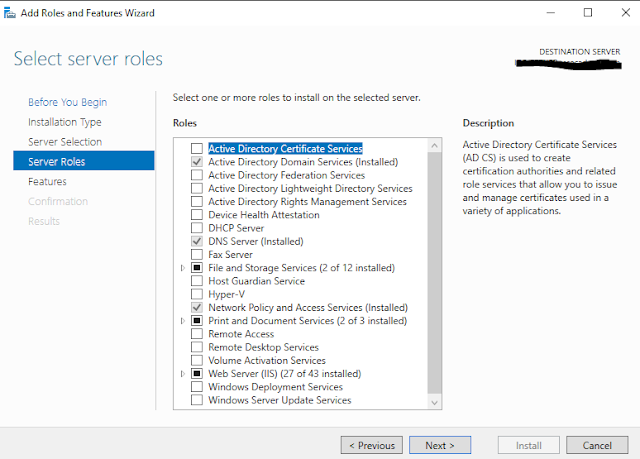Open the Installation Type step
The width and height of the screenshot is (640, 459).
[64, 122]
